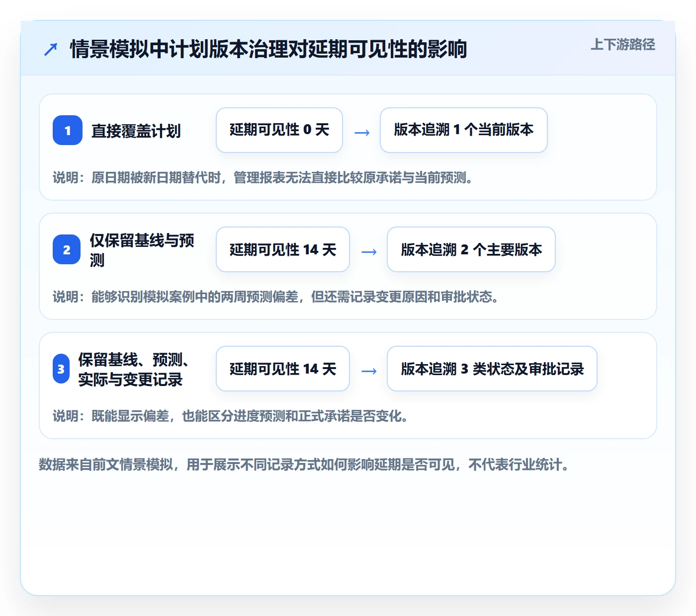The width and height of the screenshot is (696, 616).
Task: Click the number 3 badge for 保留基线、预测、实际与变更记录
Action: click(61, 369)
